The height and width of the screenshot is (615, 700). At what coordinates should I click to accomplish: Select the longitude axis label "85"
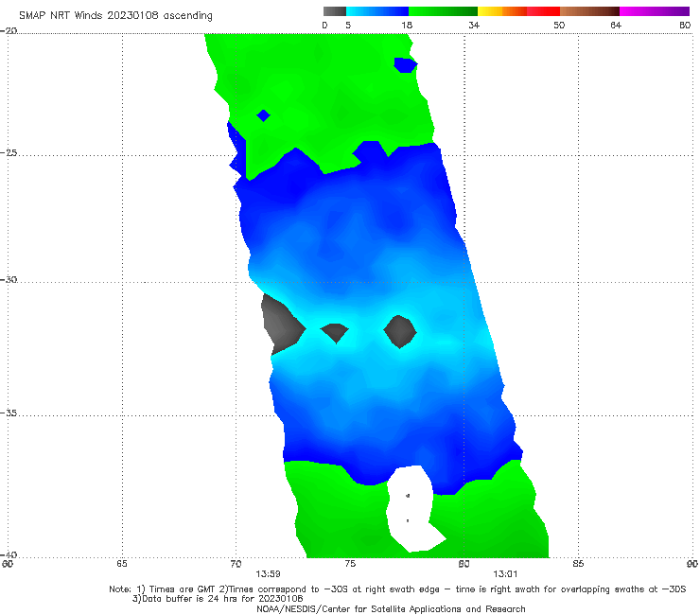(578, 564)
